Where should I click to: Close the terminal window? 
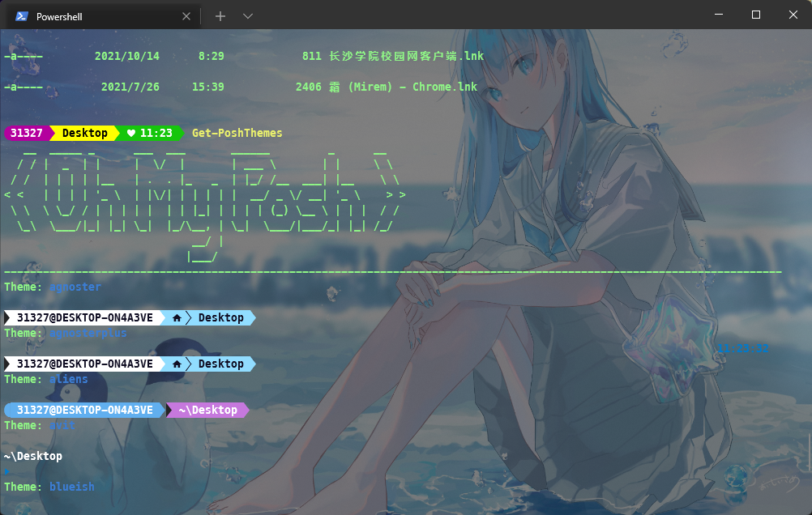pyautogui.click(x=793, y=15)
